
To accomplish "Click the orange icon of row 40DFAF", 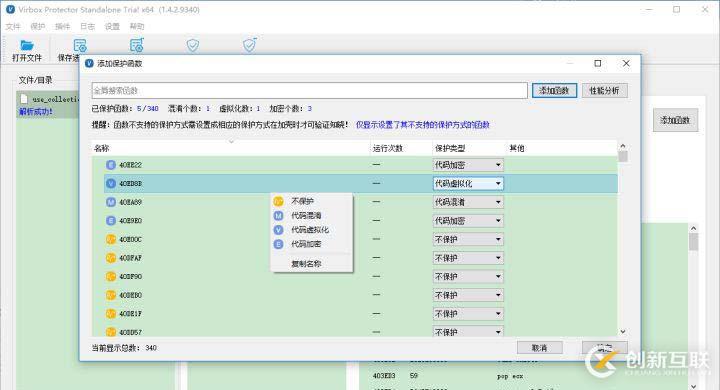I will pos(111,258).
